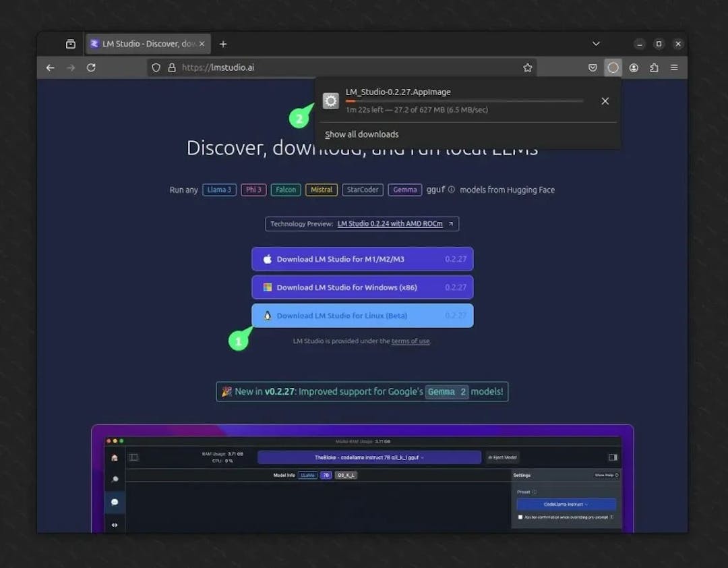Open the hamburger application menu
728x568 pixels.
[674, 67]
